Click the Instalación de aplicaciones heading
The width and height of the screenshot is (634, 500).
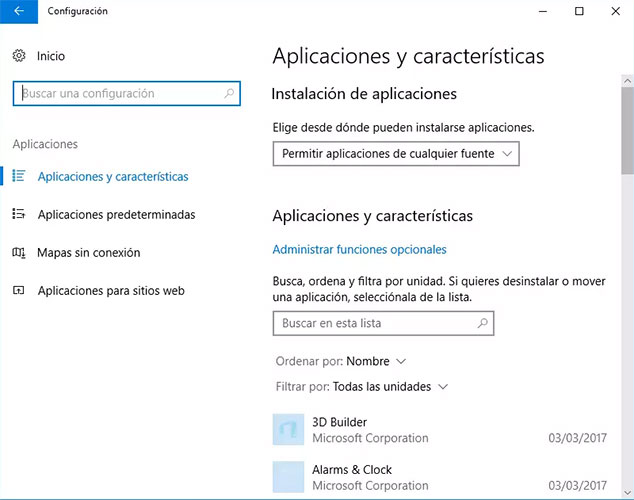[364, 94]
